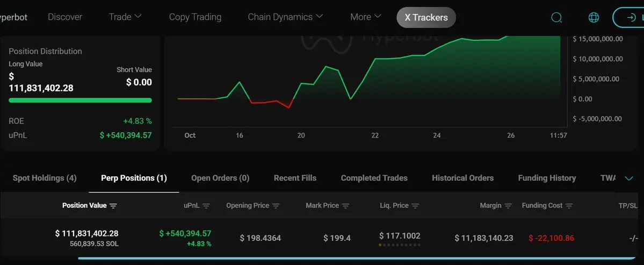Click position value $ 111,831,402.28 in table
Screen dimensions: 644x265
[x=86, y=233]
